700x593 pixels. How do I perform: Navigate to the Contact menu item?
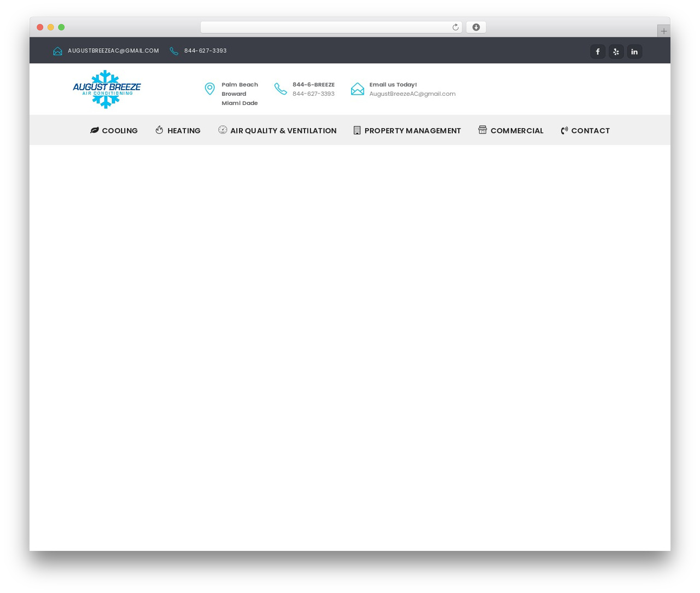coord(585,130)
